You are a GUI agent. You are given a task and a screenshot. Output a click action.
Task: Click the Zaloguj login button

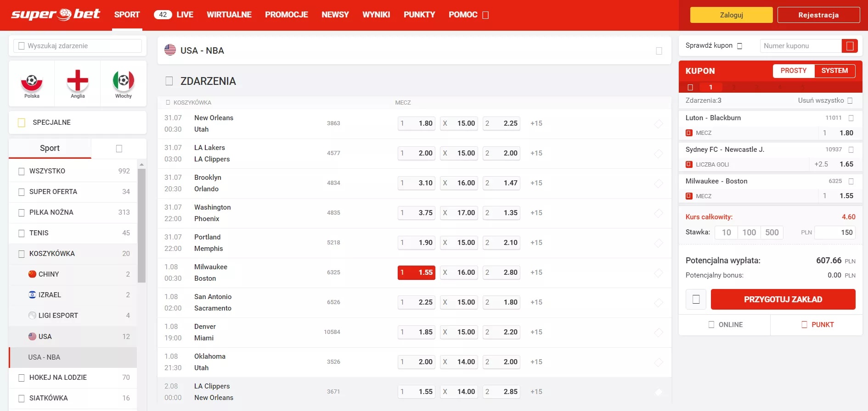(731, 15)
